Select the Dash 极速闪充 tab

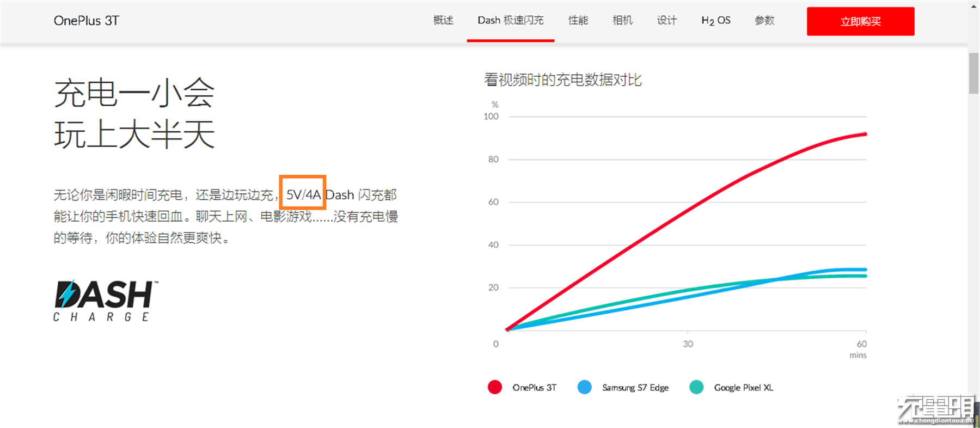511,21
